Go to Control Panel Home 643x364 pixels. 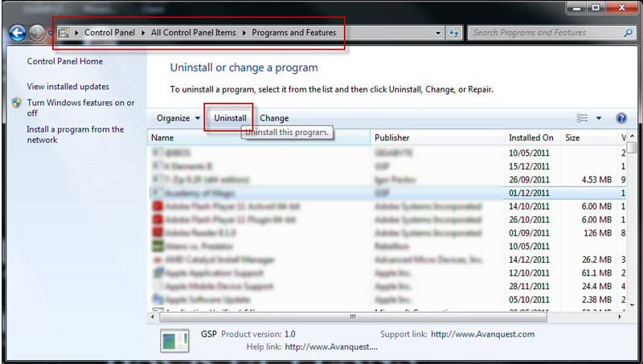(x=63, y=61)
